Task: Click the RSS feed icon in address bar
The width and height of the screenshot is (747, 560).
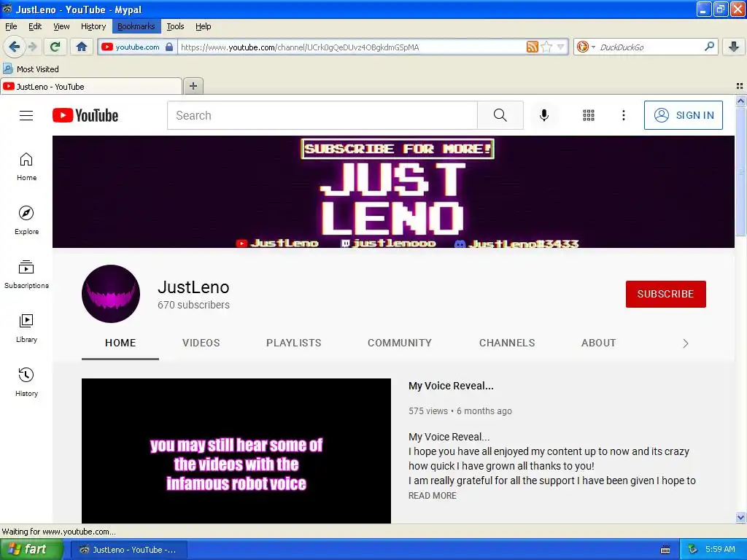Action: tap(532, 47)
